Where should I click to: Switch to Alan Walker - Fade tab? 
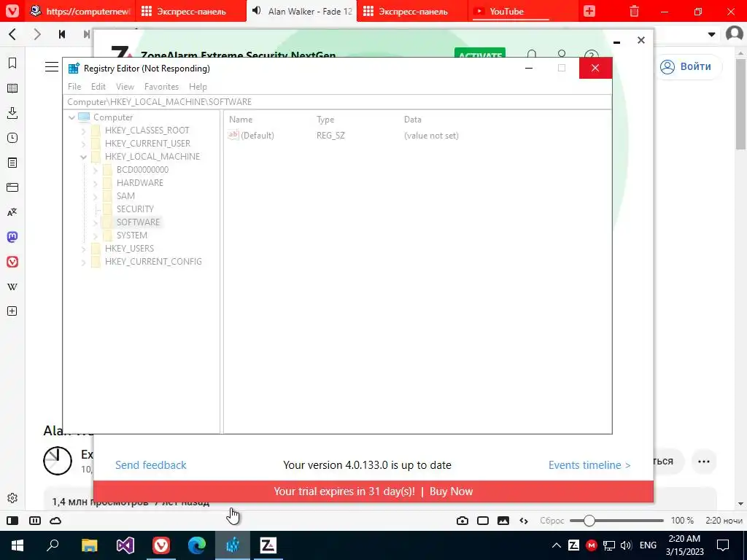[301, 11]
